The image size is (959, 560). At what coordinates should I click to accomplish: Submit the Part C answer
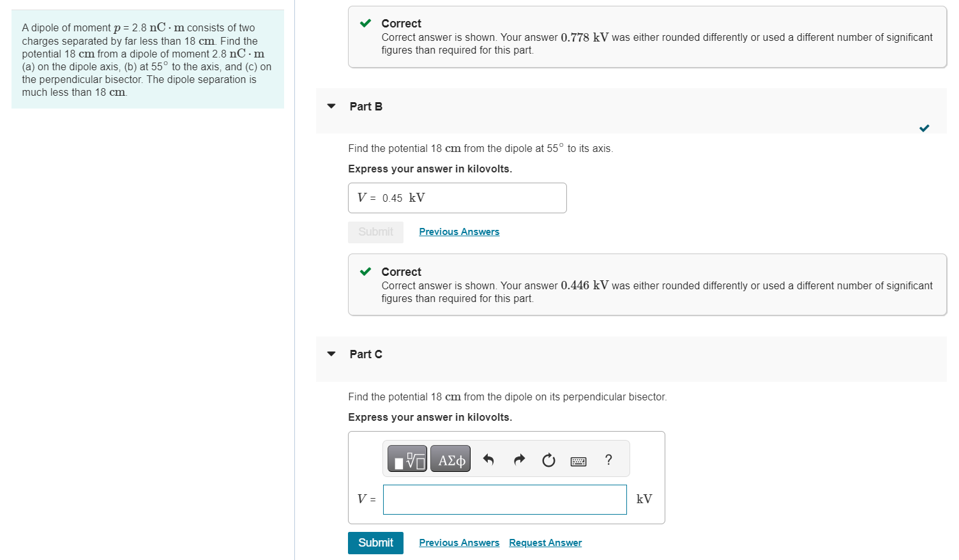[x=375, y=542]
